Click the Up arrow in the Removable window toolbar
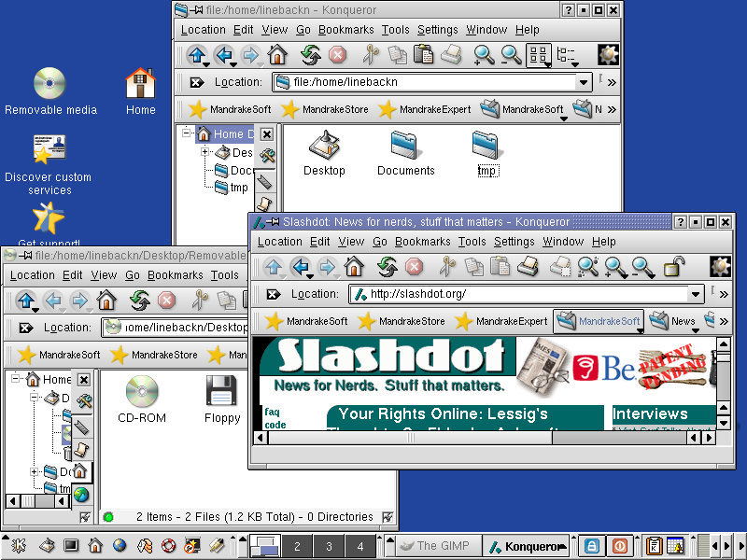Screen dimensions: 747x560 (x=26, y=301)
